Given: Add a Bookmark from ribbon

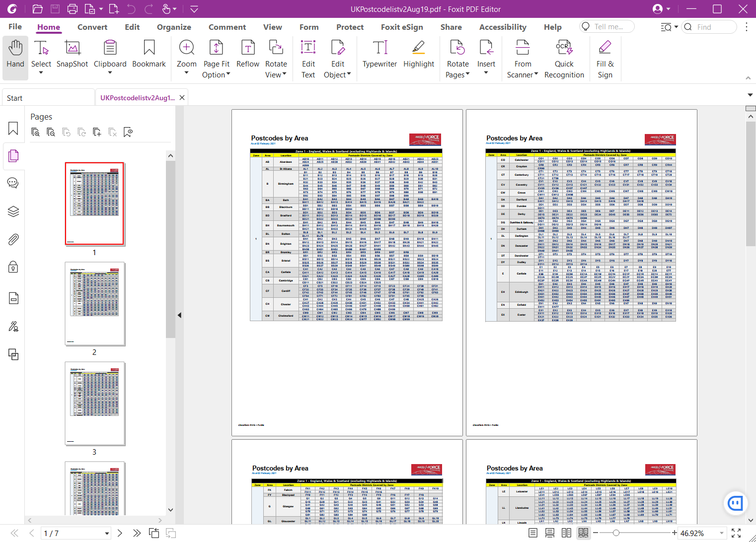Looking at the screenshot, I should pyautogui.click(x=149, y=54).
